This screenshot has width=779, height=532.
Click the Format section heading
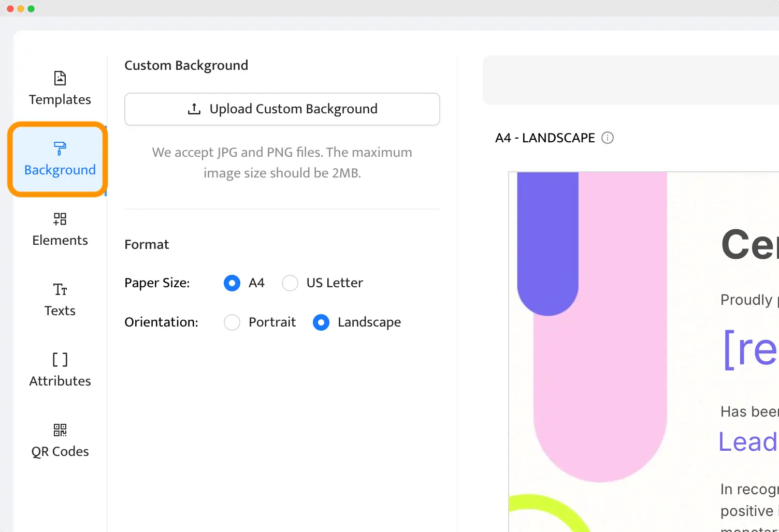tap(147, 244)
